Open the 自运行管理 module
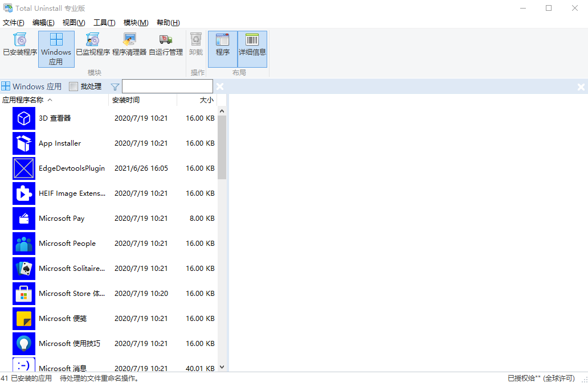The image size is (588, 383). pos(166,49)
